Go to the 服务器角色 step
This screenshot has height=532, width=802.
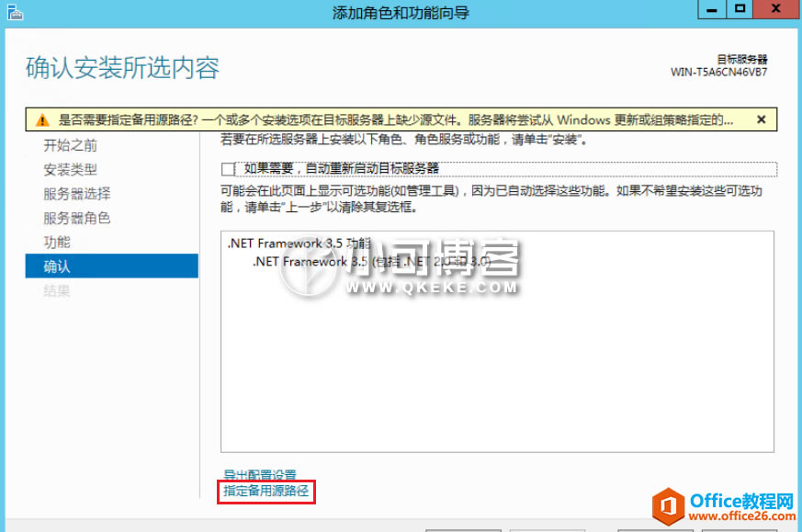[x=77, y=218]
